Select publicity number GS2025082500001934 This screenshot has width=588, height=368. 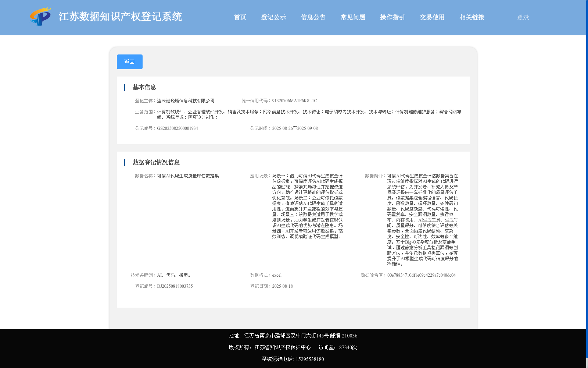pos(178,128)
